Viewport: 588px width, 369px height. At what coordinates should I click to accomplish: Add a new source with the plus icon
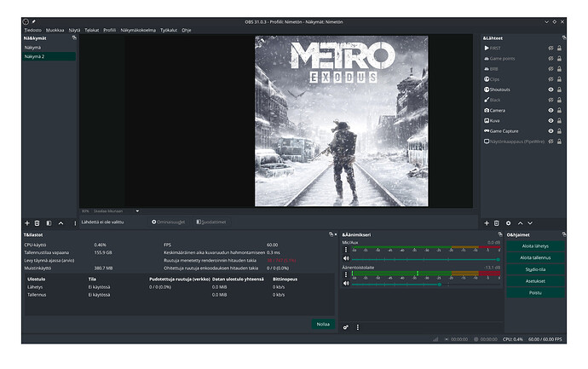pos(487,223)
